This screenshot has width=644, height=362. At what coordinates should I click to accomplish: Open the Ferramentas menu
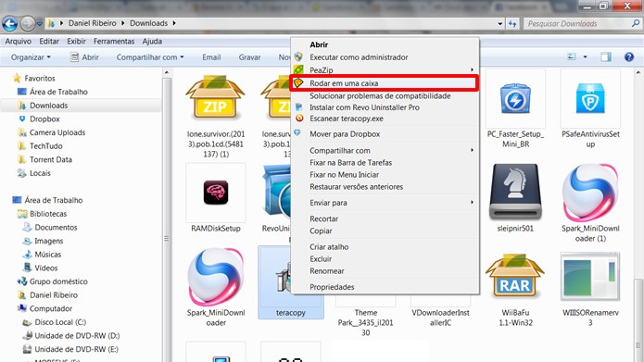pyautogui.click(x=114, y=41)
